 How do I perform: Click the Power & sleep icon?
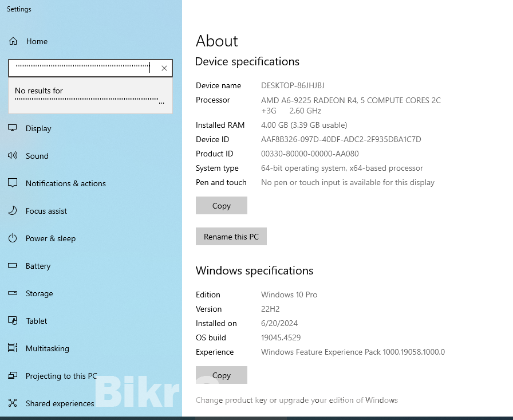[13, 238]
